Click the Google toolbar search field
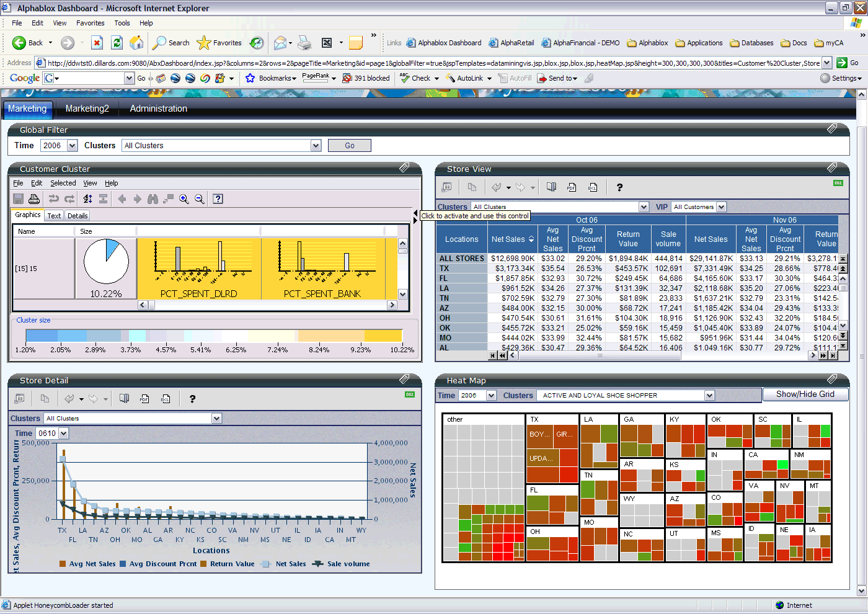 pyautogui.click(x=88, y=78)
